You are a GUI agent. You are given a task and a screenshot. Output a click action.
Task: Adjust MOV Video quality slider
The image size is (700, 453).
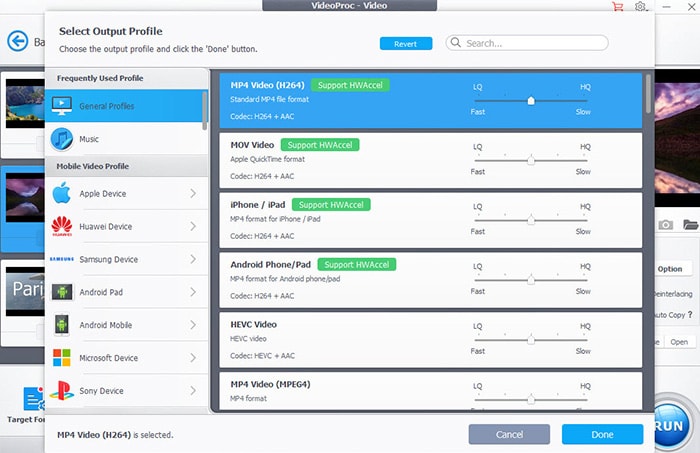531,160
